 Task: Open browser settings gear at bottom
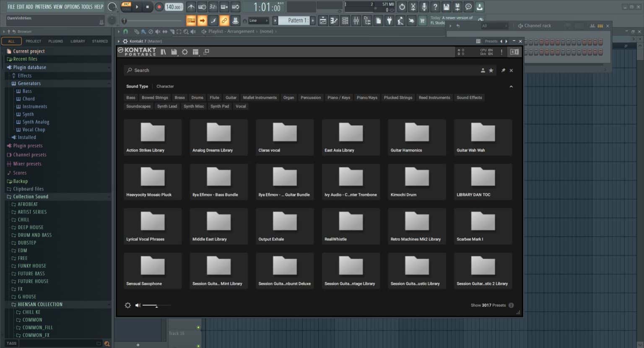128,305
